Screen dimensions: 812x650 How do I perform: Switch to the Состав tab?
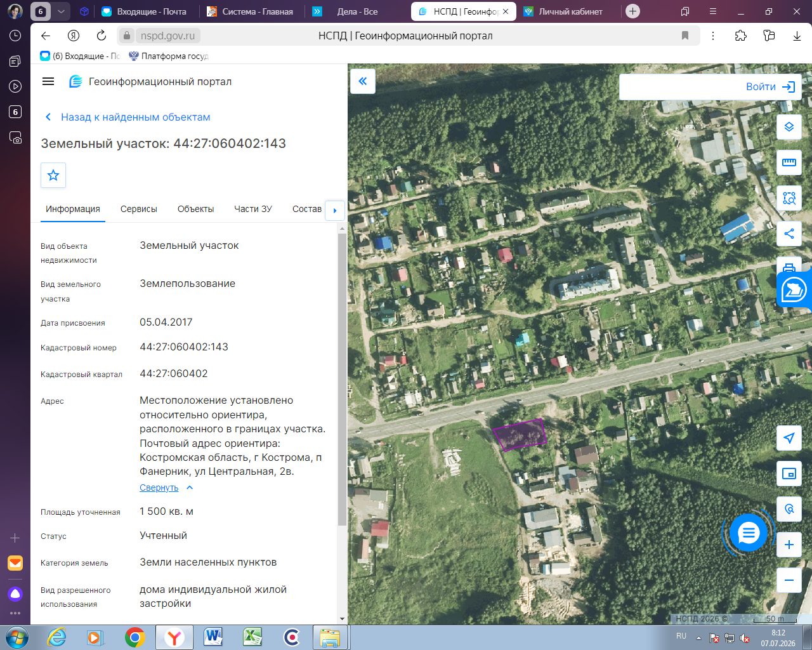[x=307, y=209]
